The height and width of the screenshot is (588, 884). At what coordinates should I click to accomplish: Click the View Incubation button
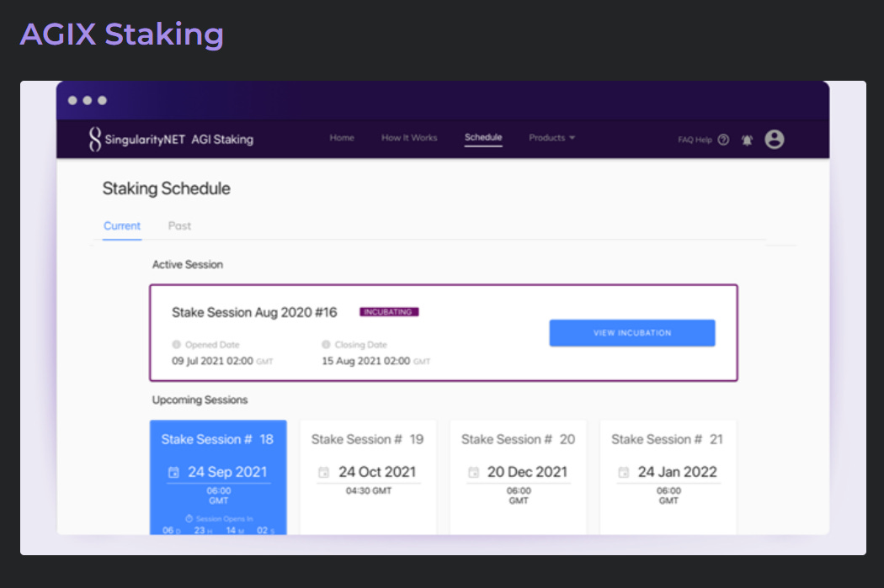pos(632,333)
